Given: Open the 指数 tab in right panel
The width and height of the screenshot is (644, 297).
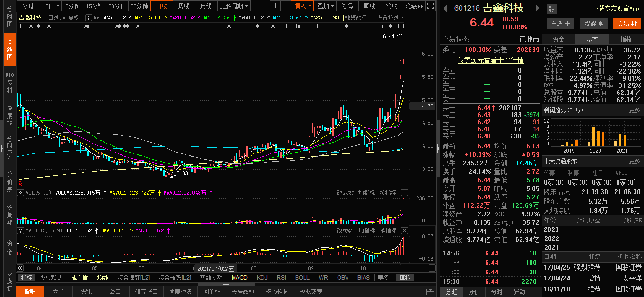Looking at the screenshot, I should (626, 39).
